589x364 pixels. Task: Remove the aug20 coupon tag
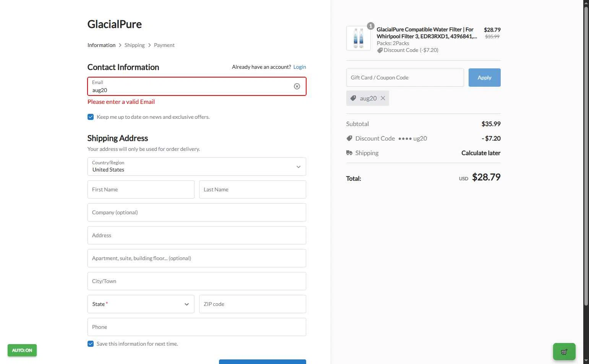click(x=383, y=98)
